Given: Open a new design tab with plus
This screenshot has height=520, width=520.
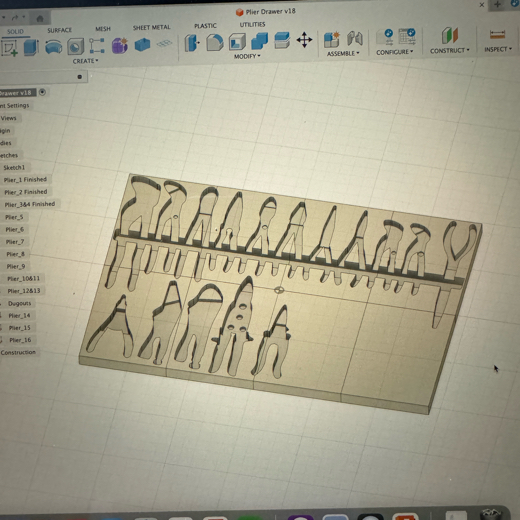Looking at the screenshot, I should [498, 4].
